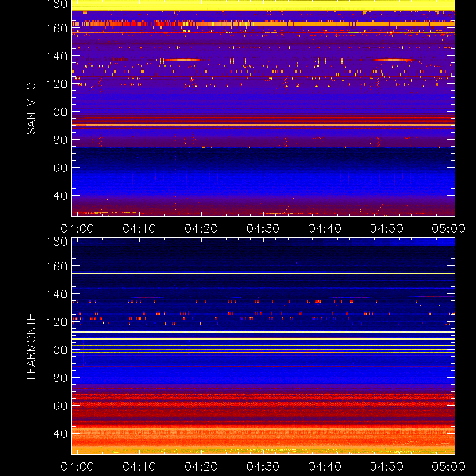Image resolution: width=476 pixels, height=476 pixels.
Task: Click 04:10 time label under Learmonth plot
Action: (139, 466)
